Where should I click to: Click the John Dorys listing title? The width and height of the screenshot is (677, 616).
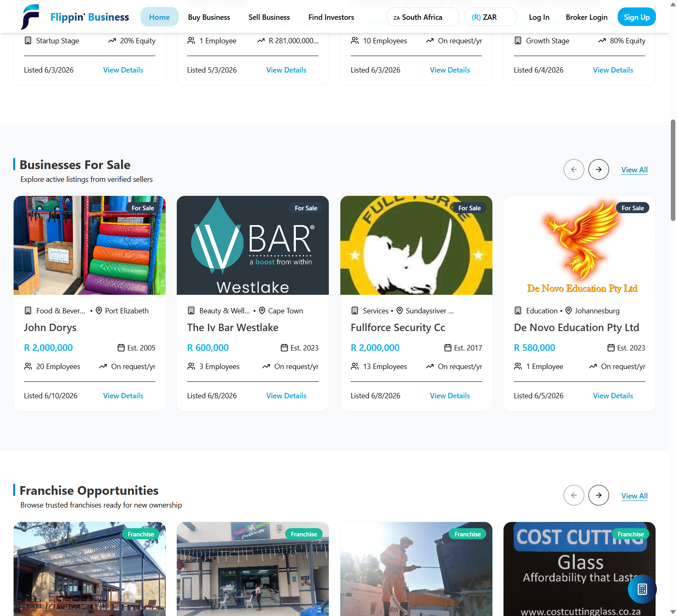point(50,327)
